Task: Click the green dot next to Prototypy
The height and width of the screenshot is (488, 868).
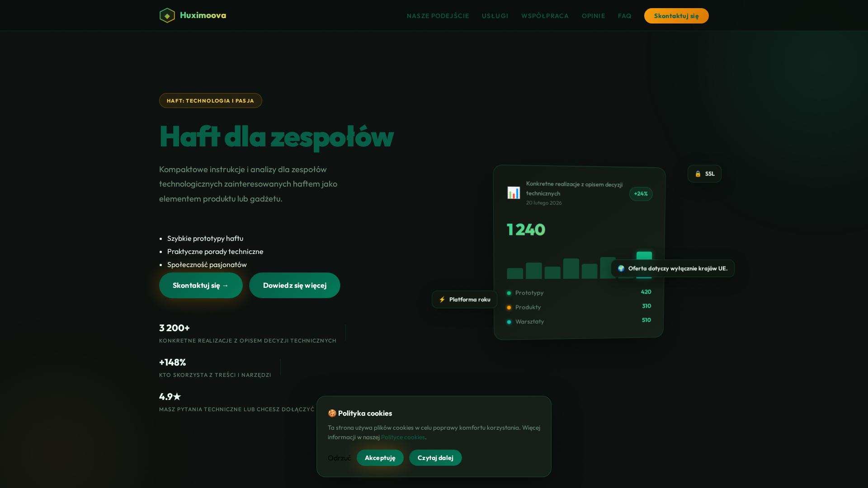Action: (509, 293)
